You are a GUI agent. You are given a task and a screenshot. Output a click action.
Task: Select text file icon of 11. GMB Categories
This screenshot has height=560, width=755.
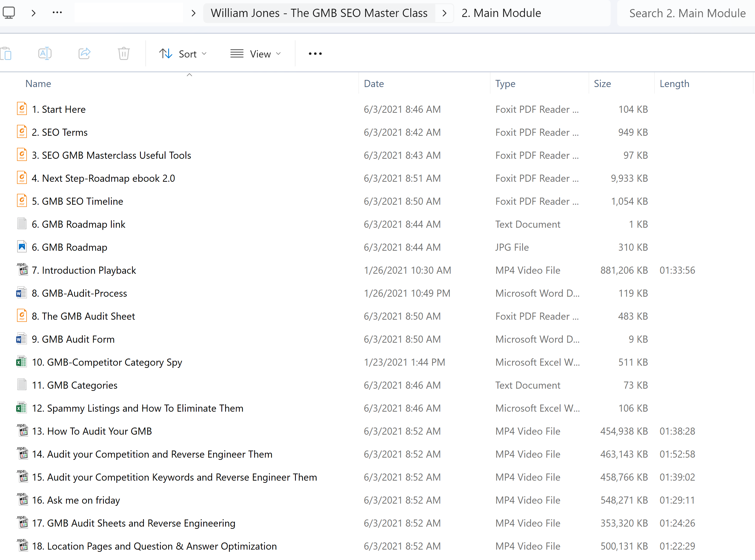pos(22,385)
